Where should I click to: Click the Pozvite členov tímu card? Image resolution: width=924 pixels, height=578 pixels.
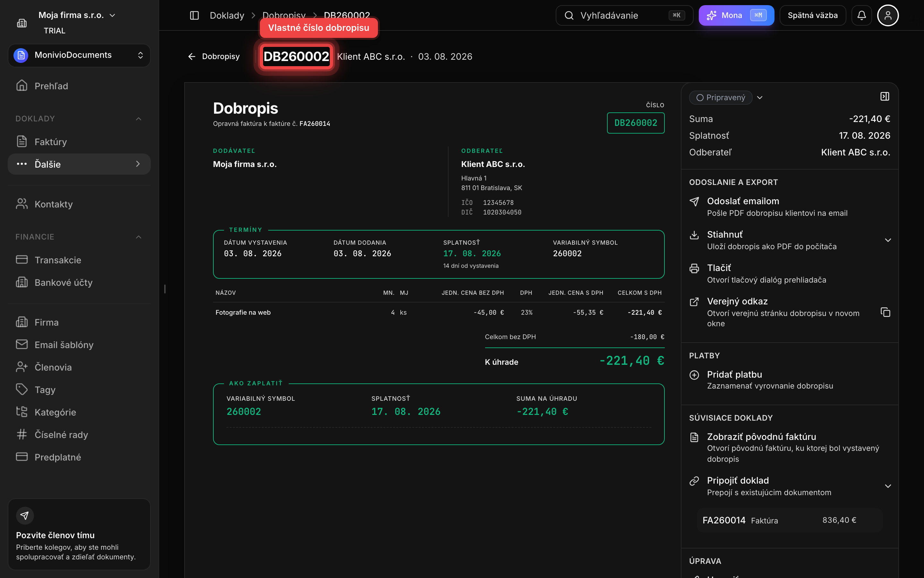click(x=79, y=534)
